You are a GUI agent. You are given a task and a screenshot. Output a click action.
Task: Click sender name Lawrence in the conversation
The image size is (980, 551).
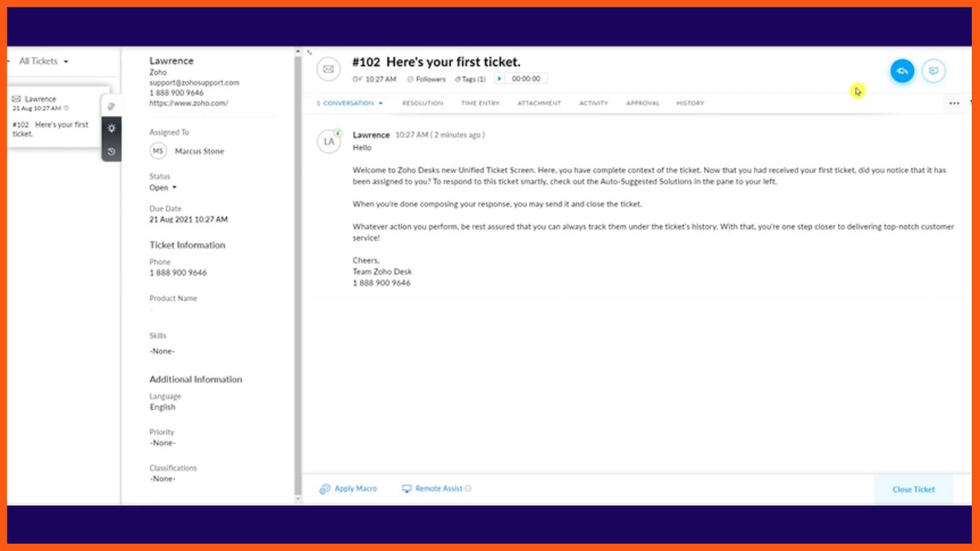371,135
